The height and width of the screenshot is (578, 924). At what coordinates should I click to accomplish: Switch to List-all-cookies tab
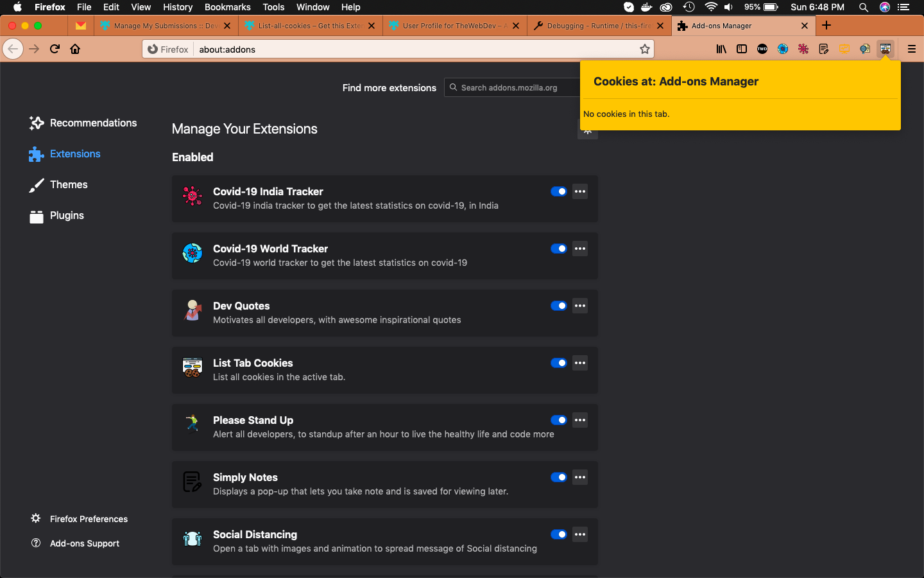[309, 26]
